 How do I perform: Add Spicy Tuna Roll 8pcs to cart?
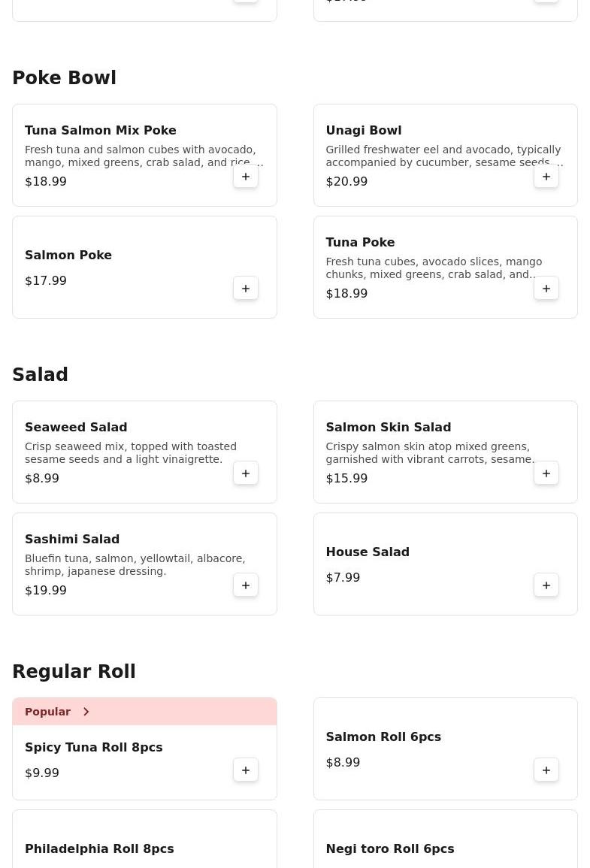click(246, 770)
